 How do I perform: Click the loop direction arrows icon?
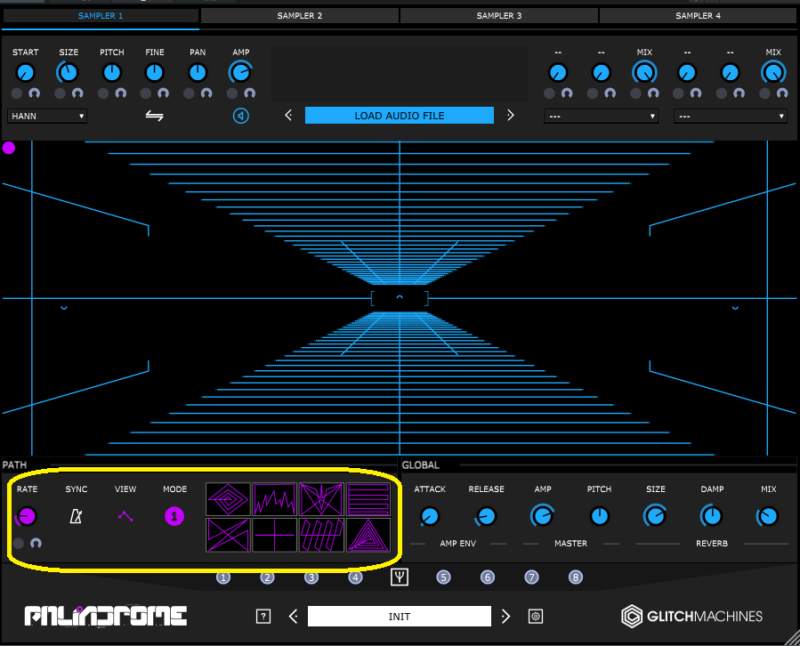[155, 116]
